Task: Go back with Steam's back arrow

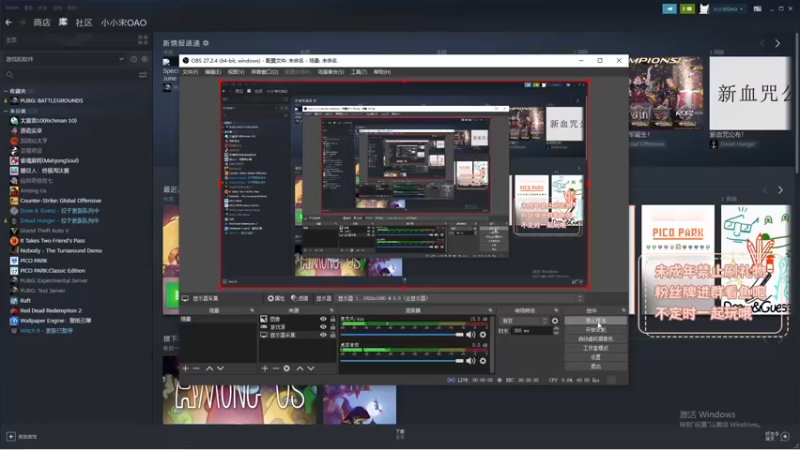Action: pos(8,22)
